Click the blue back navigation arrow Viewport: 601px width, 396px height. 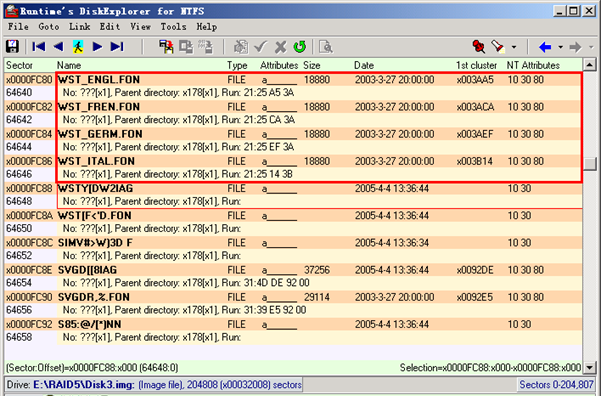pos(545,47)
